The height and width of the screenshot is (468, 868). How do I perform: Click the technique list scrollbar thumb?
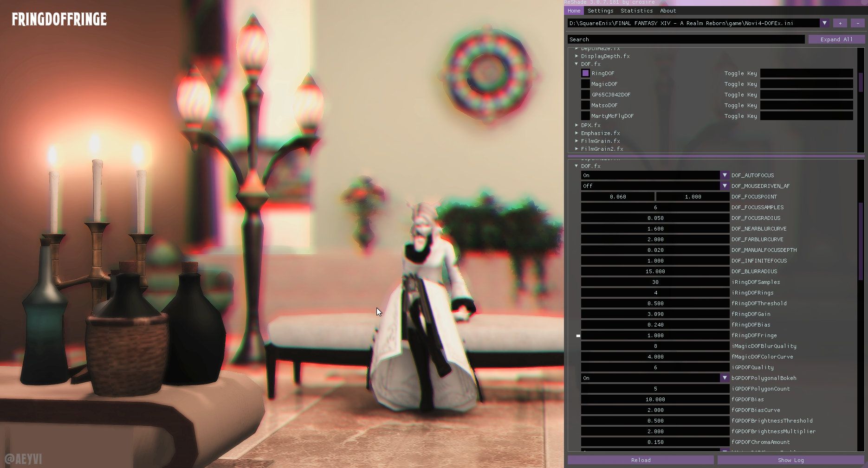click(x=861, y=82)
